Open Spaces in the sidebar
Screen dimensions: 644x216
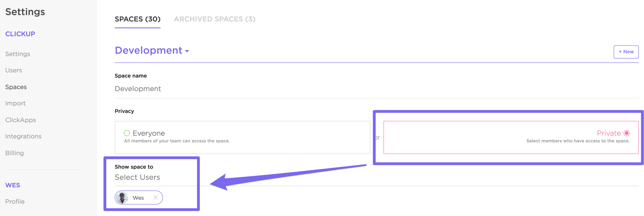(16, 87)
